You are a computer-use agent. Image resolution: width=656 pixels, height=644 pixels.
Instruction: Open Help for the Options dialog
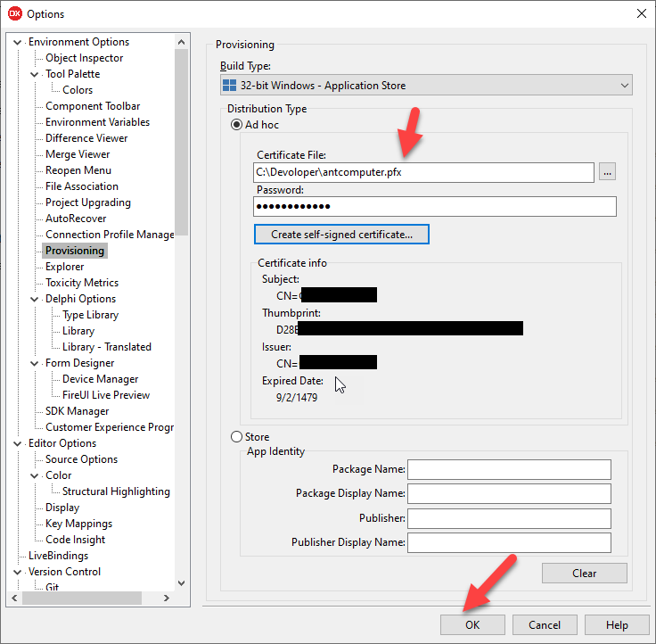[617, 625]
